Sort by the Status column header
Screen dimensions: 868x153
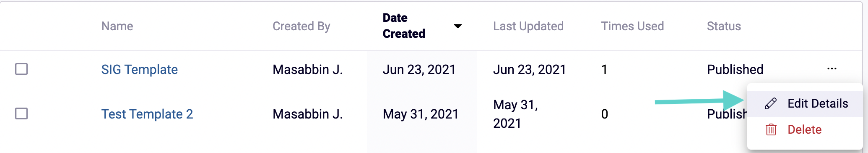(724, 26)
